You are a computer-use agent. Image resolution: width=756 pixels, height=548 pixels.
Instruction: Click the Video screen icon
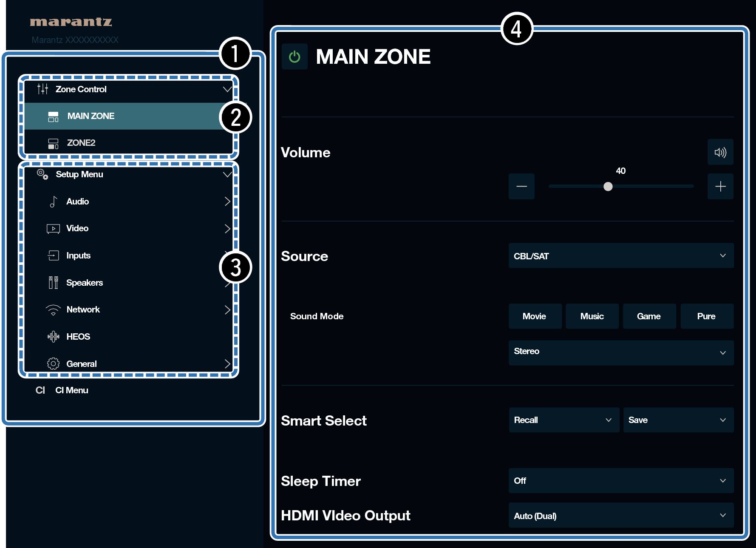pyautogui.click(x=53, y=229)
